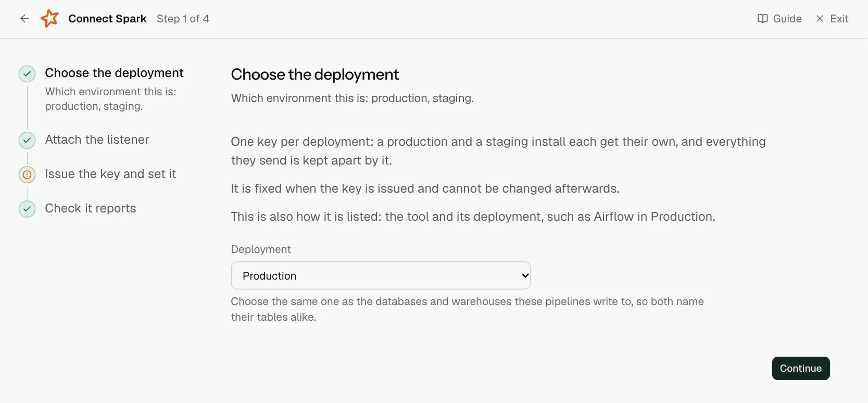Click the Connect Spark title
The image size is (868, 403).
point(107,19)
